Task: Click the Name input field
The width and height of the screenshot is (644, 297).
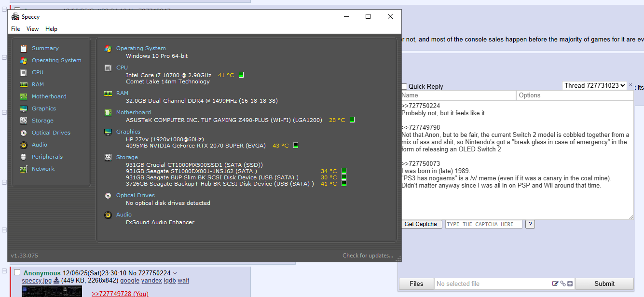Action: [458, 95]
